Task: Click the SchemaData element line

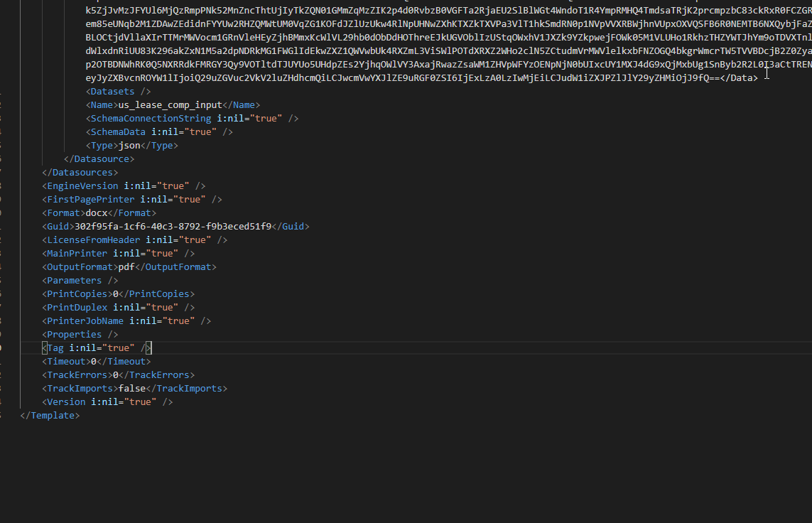Action: pos(159,131)
